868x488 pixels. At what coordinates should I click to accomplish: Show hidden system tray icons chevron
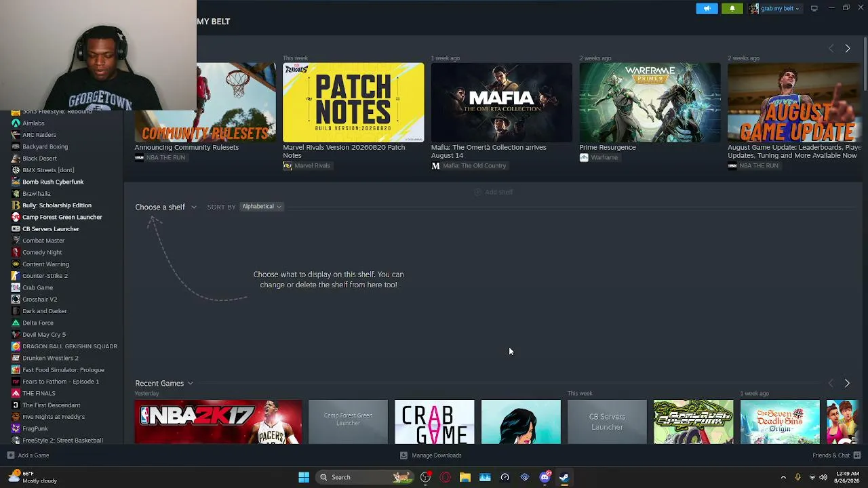tap(783, 477)
